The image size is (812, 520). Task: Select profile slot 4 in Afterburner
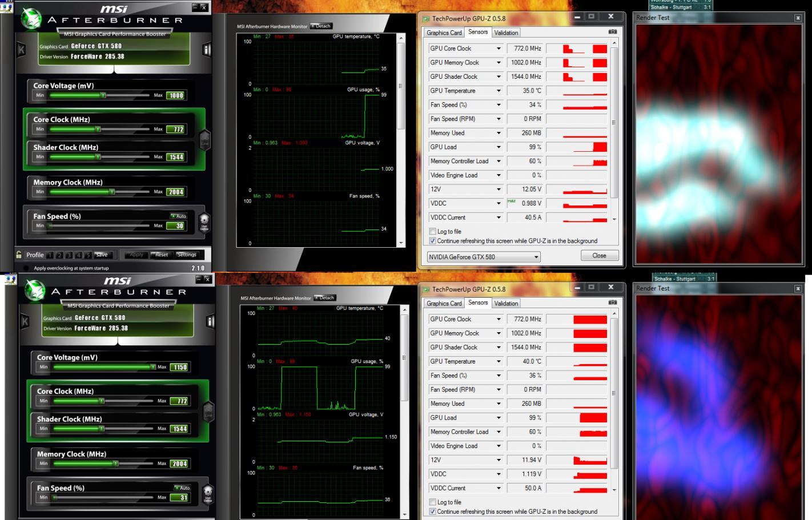coord(78,255)
